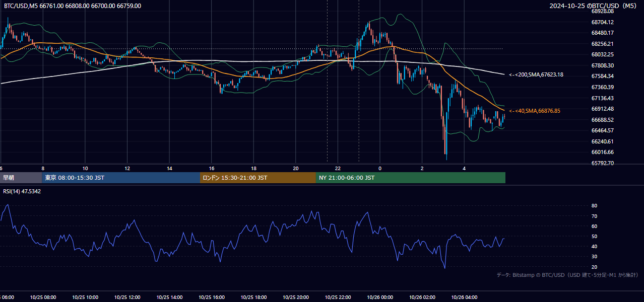Click hour label 2 under price chart

tap(422, 168)
